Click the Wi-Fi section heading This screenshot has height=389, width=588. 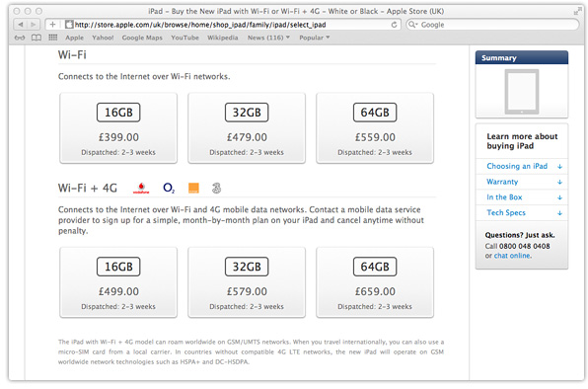coord(72,54)
